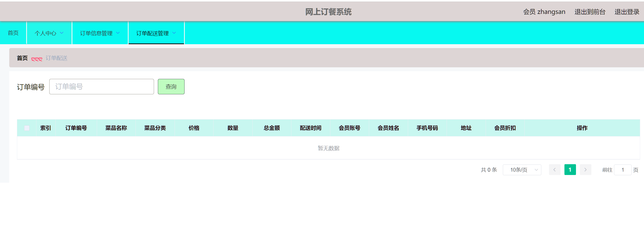Click the previous page arrow in pagination
Viewport: 644px width, 240px height.
tap(555, 170)
